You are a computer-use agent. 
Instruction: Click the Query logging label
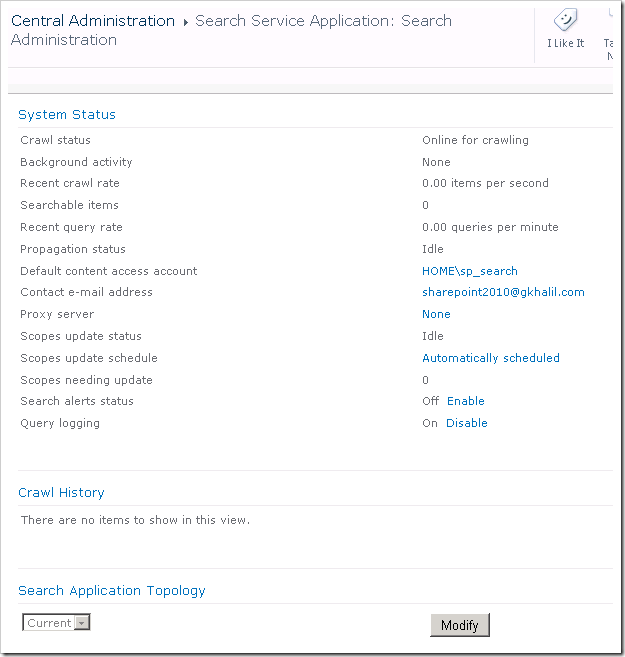coord(60,423)
